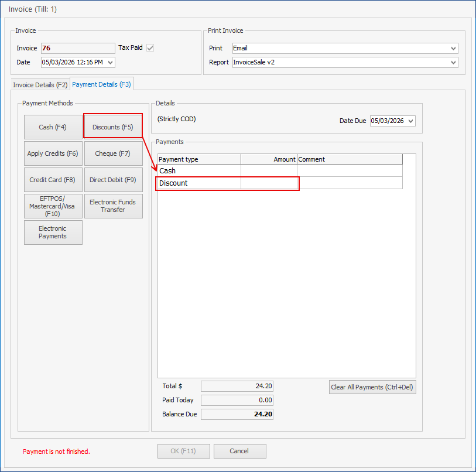
Task: Choose Cash (F4) payment method
Action: pos(53,127)
